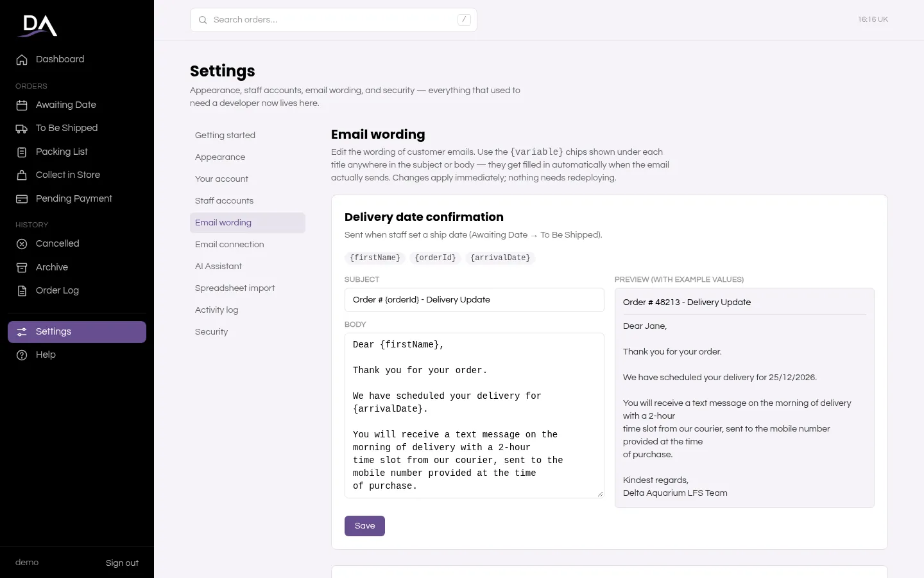
Task: Click the Order Log document icon
Action: coord(22,291)
